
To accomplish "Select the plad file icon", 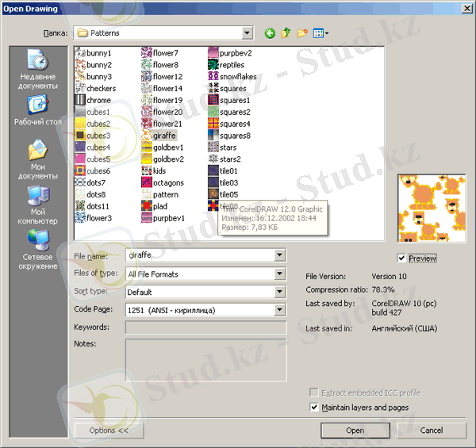I will pos(147,206).
